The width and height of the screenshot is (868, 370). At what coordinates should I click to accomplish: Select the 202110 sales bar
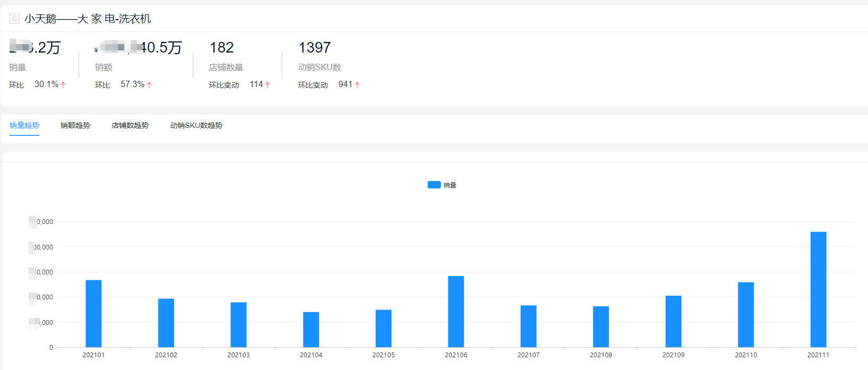[x=746, y=315]
